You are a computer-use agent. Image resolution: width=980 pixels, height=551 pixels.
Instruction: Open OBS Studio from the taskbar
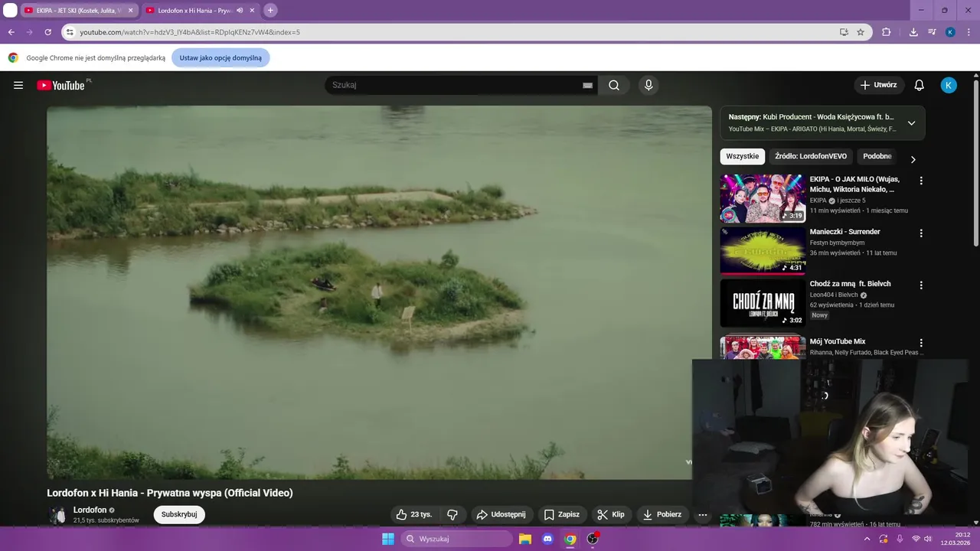(592, 539)
